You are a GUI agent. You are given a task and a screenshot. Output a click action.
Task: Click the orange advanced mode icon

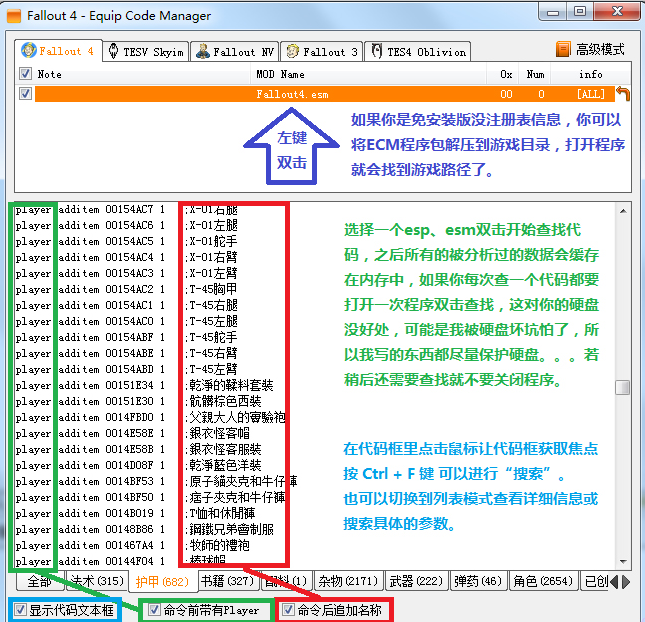[x=563, y=50]
